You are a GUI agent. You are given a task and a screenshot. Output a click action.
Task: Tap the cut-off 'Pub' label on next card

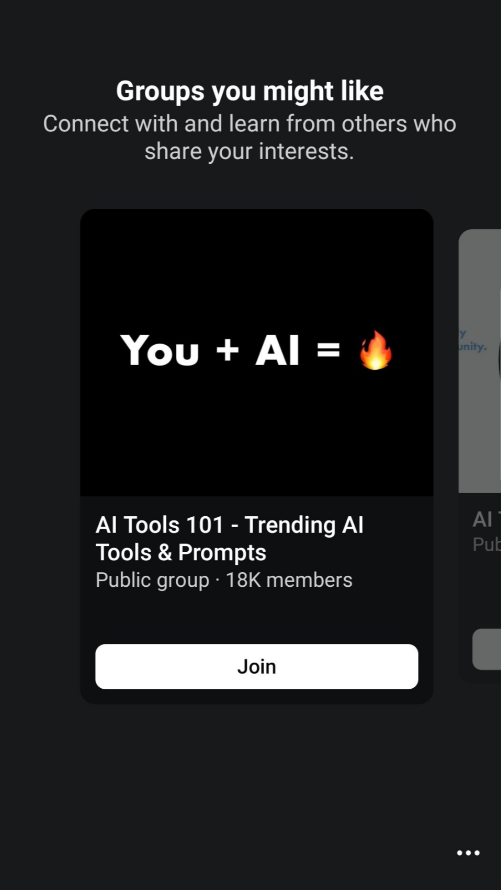pos(487,544)
